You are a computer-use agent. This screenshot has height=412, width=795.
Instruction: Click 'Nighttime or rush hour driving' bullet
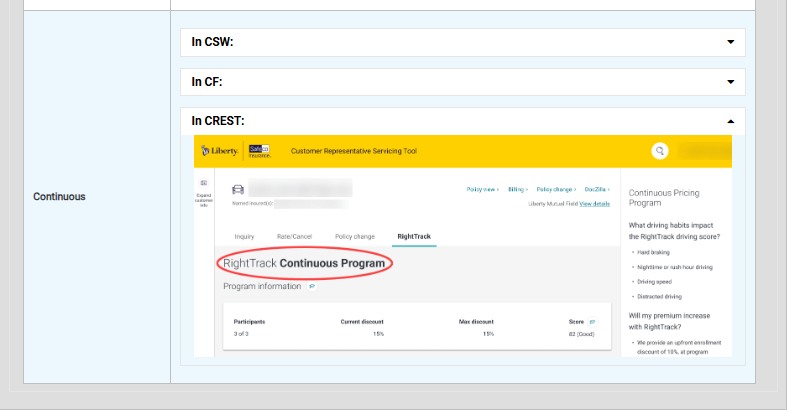point(675,267)
